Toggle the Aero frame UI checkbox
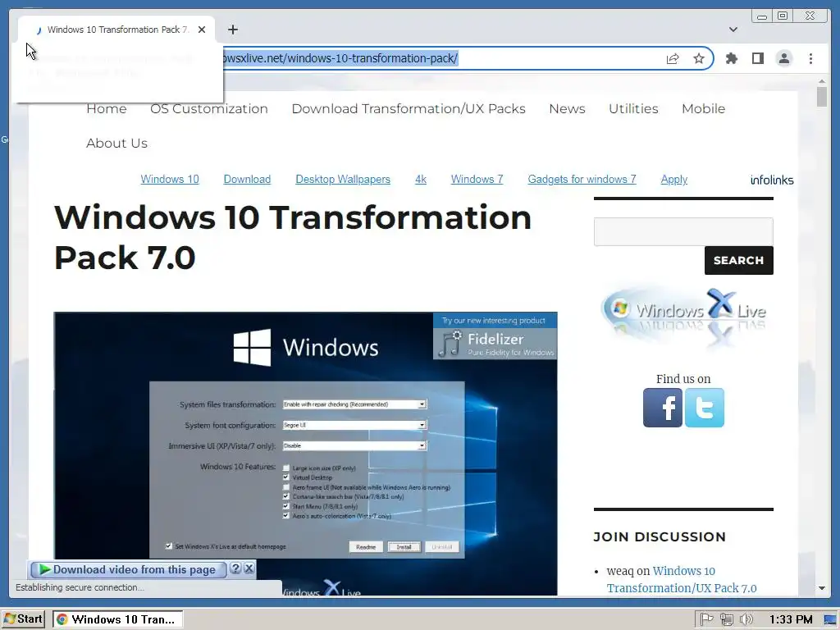 tap(286, 487)
